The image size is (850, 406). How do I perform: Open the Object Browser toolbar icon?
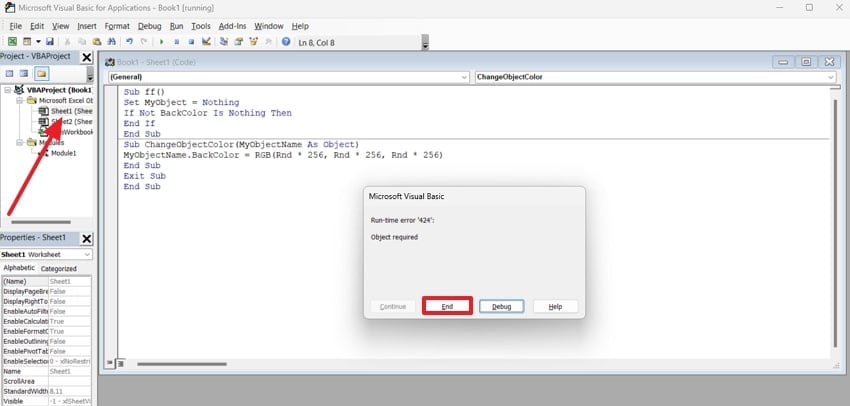pyautogui.click(x=253, y=42)
